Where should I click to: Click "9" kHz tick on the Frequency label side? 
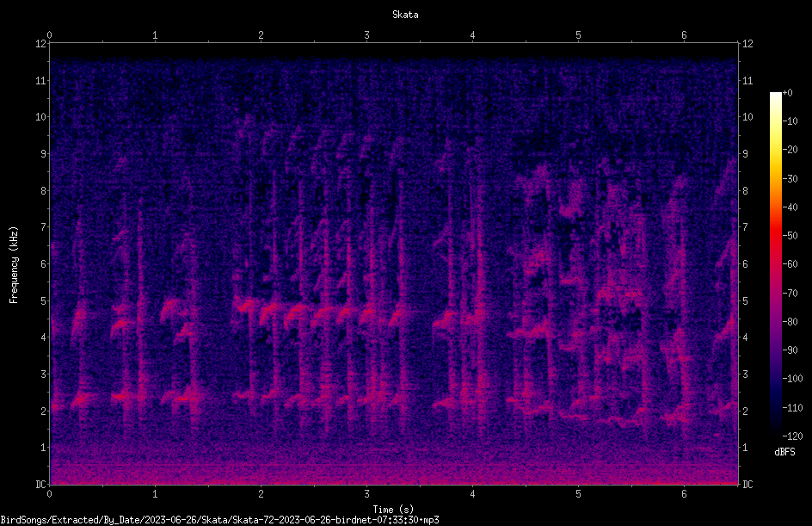coord(43,154)
